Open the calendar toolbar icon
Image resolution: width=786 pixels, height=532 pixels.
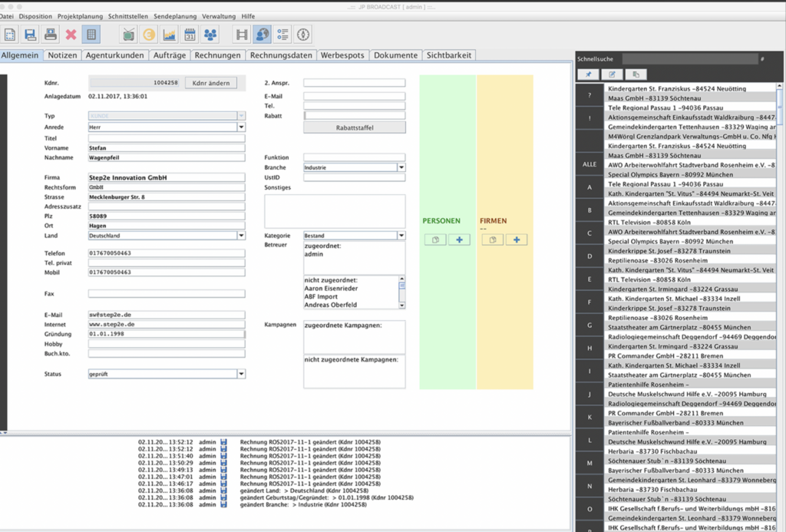tap(190, 35)
